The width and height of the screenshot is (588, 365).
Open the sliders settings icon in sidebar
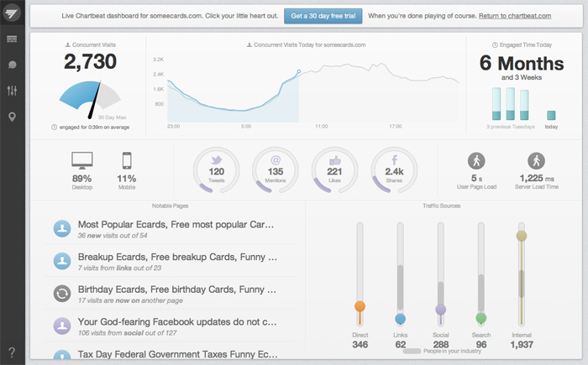(x=12, y=91)
